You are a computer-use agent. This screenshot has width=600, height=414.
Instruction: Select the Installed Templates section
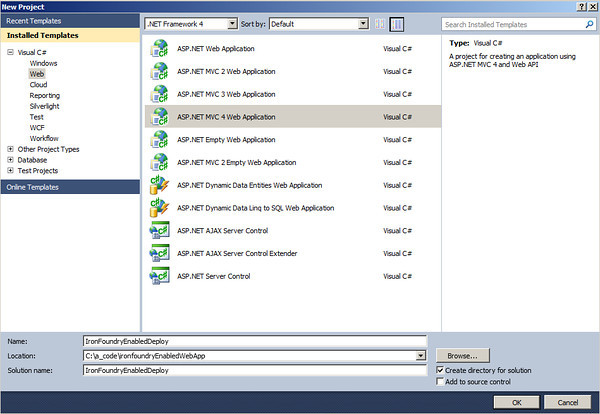[x=70, y=35]
